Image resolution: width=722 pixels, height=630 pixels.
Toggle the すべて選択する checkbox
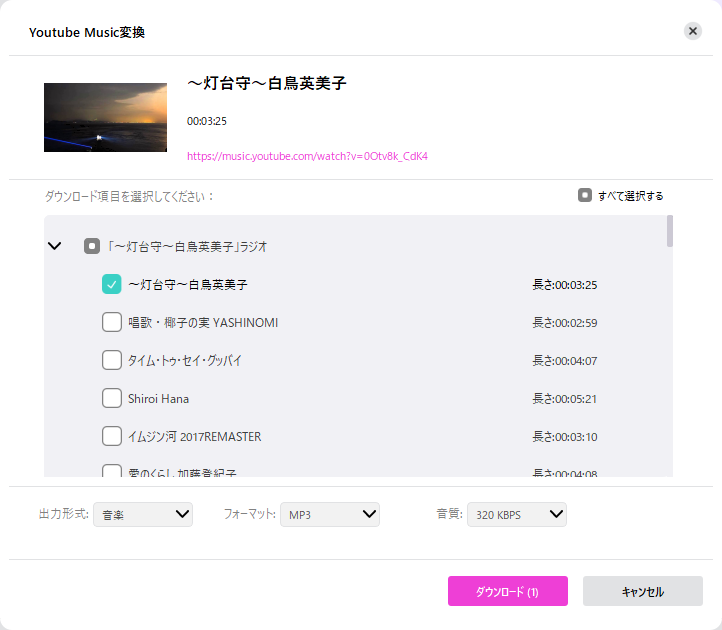[x=585, y=196]
